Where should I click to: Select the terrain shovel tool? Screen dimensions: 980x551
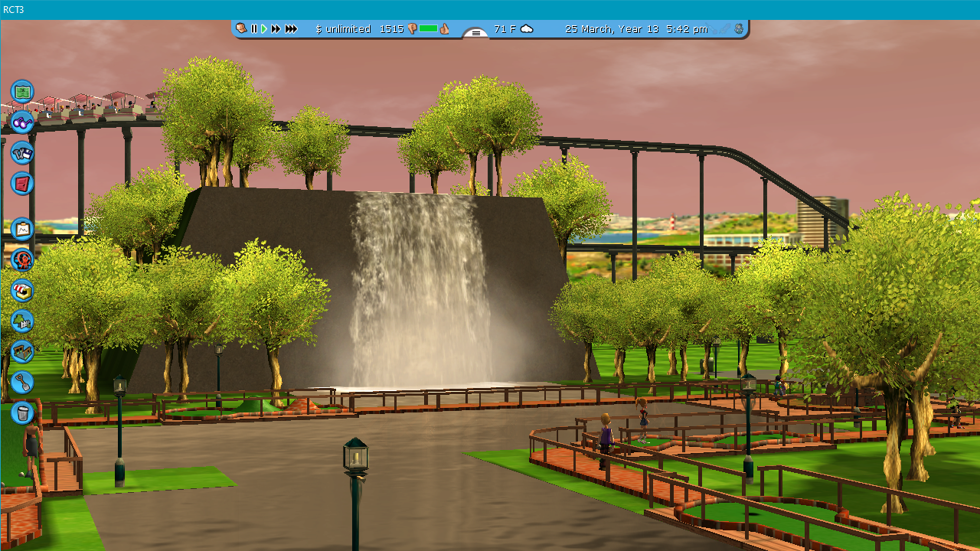click(22, 383)
